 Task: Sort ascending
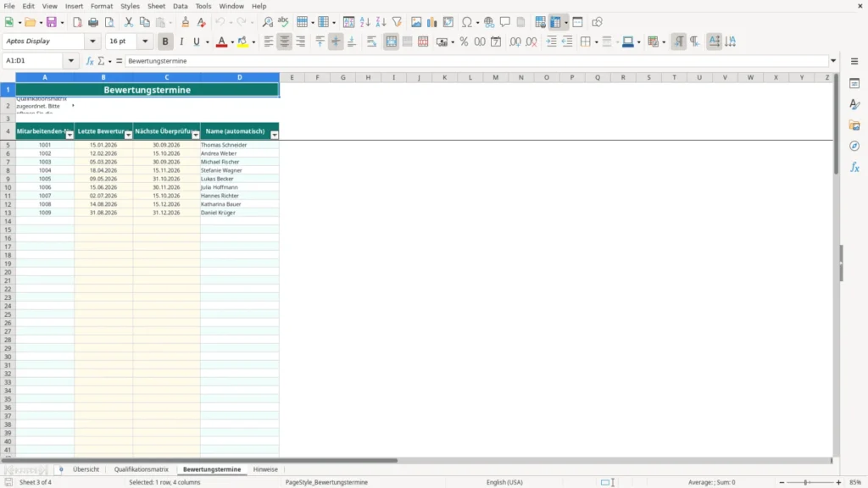364,22
